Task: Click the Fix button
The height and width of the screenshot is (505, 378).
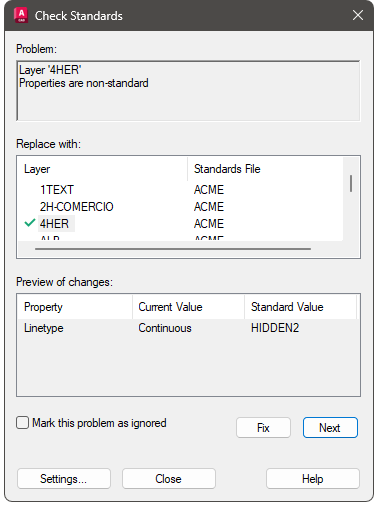Action: pos(263,427)
